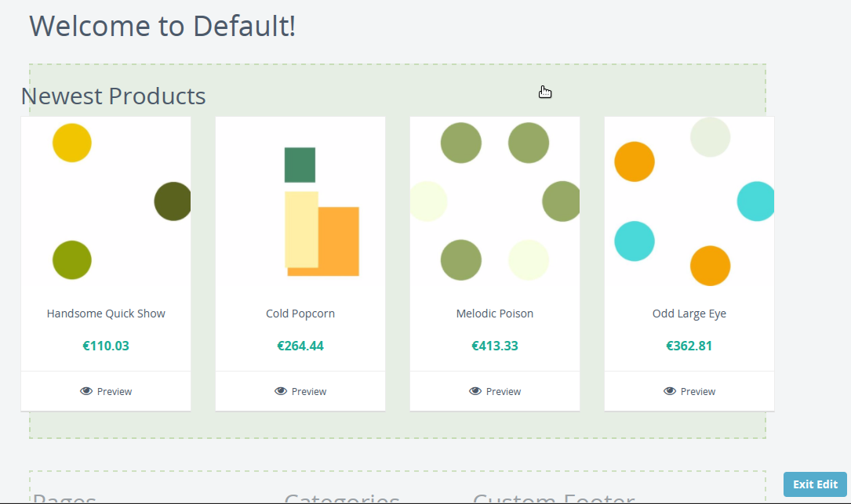Click the €362.81 price label
The height and width of the screenshot is (504, 851).
[x=689, y=346]
